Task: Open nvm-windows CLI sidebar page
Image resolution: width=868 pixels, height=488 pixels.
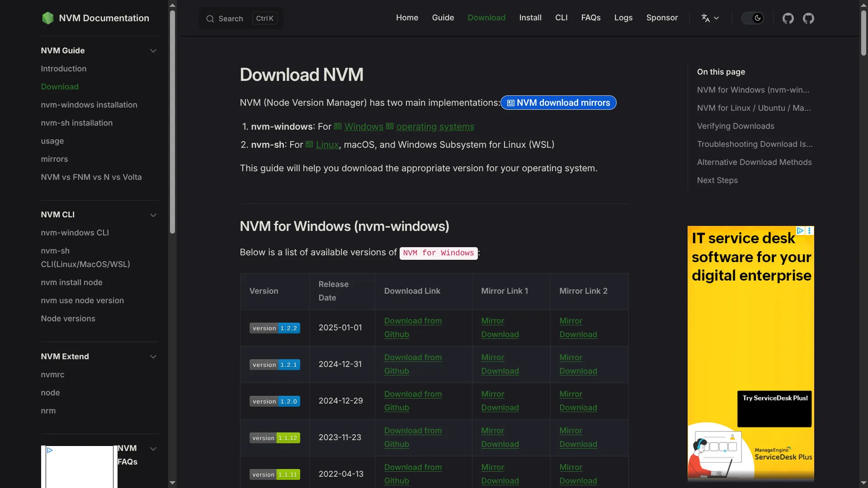Action: click(x=75, y=233)
